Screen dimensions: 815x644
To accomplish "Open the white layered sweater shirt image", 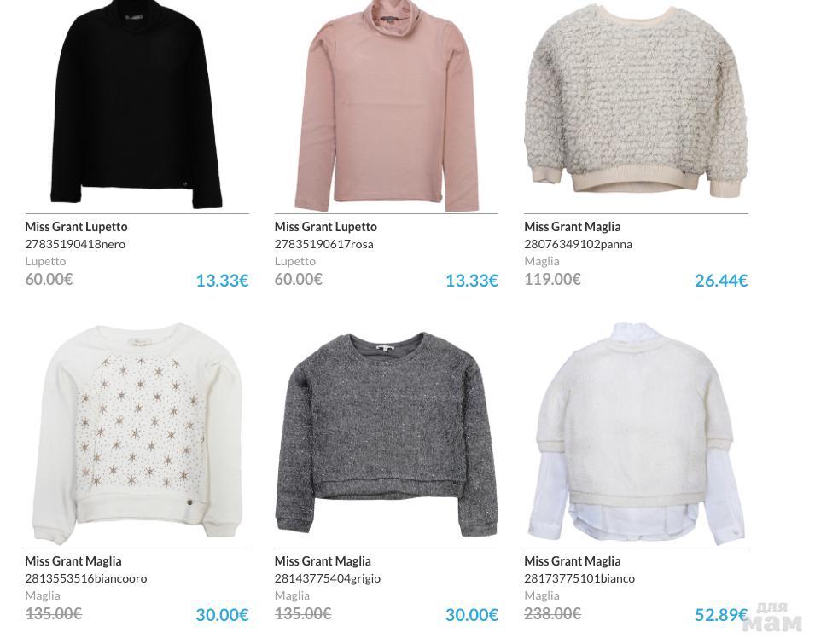I will pyautogui.click(x=636, y=433).
